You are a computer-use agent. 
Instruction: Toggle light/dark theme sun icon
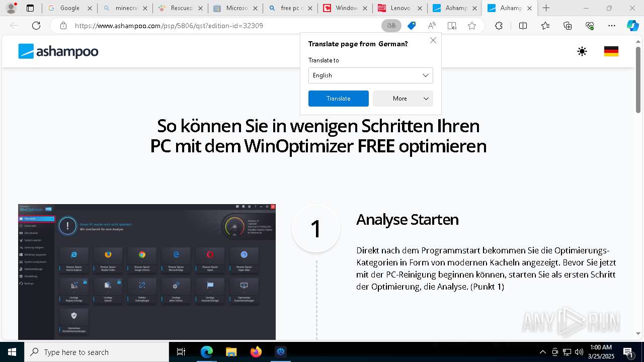click(582, 51)
